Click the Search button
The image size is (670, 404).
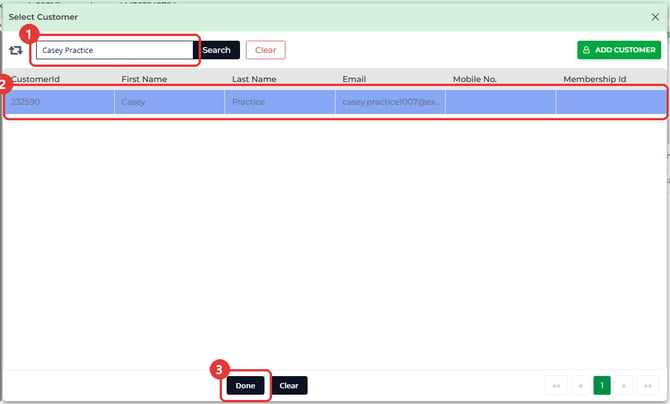pos(216,50)
